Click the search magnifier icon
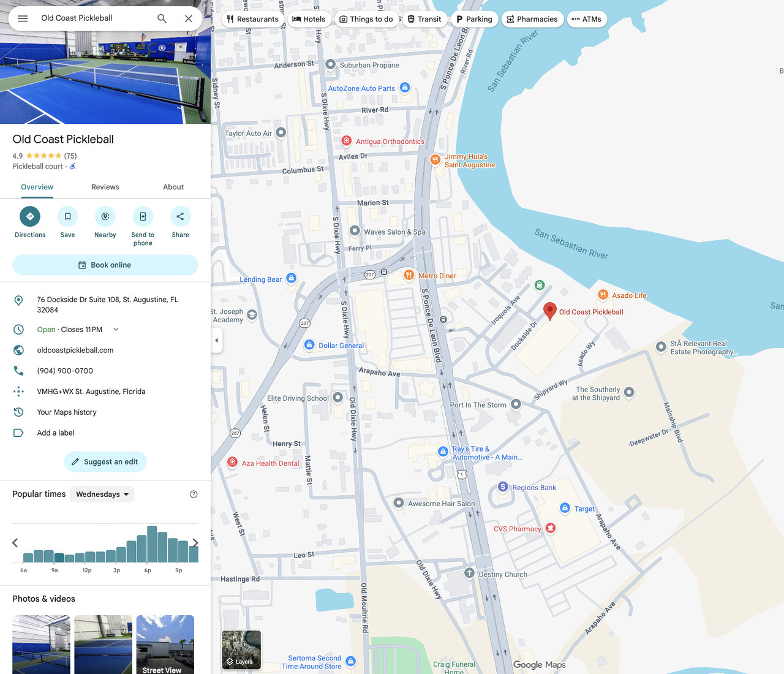This screenshot has width=784, height=674. 162,18
